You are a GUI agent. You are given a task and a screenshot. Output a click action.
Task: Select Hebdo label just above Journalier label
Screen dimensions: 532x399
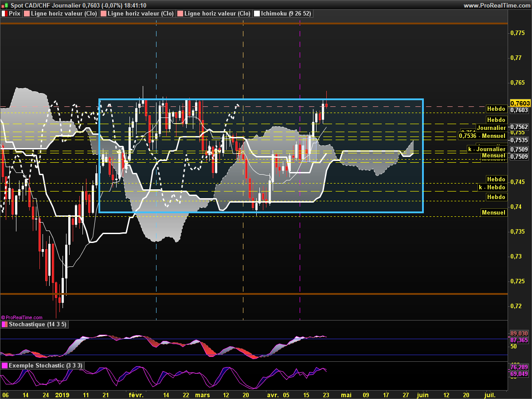[x=496, y=120]
